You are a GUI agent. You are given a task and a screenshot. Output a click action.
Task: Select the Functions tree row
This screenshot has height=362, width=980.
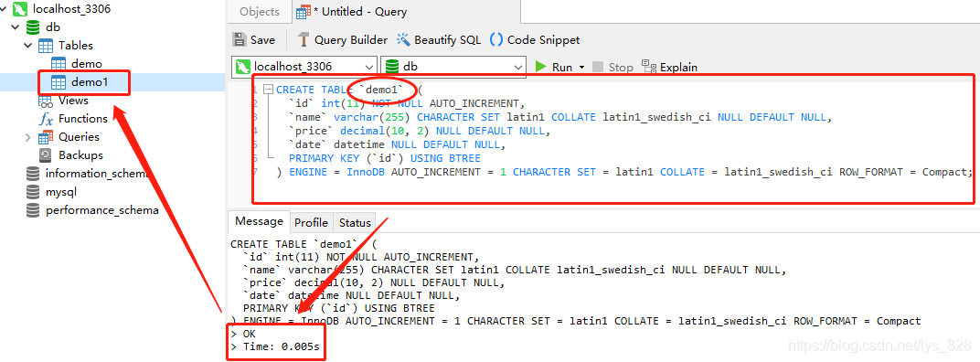coord(112,119)
